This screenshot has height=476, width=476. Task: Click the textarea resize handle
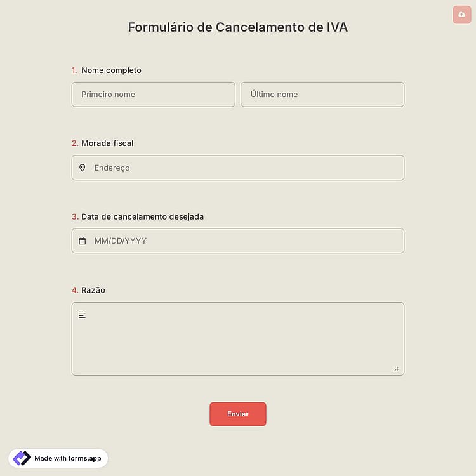coord(396,369)
